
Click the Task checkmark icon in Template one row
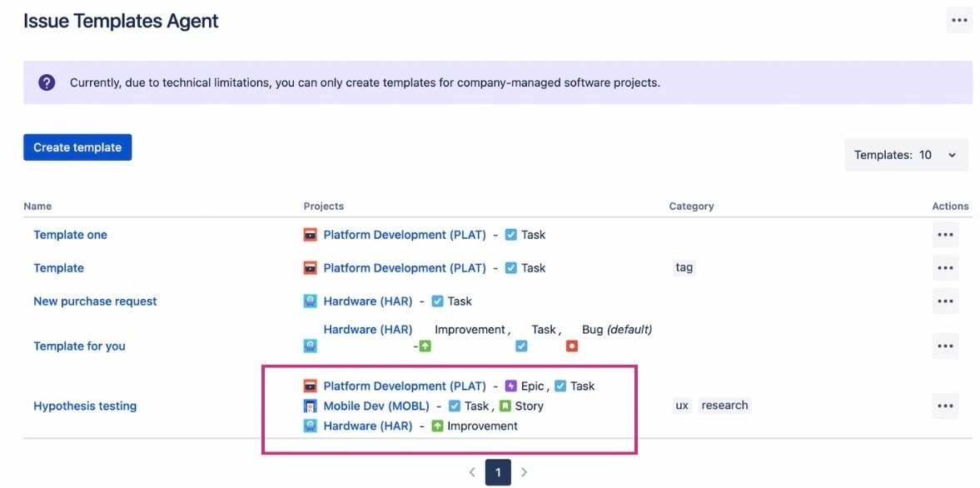point(510,234)
